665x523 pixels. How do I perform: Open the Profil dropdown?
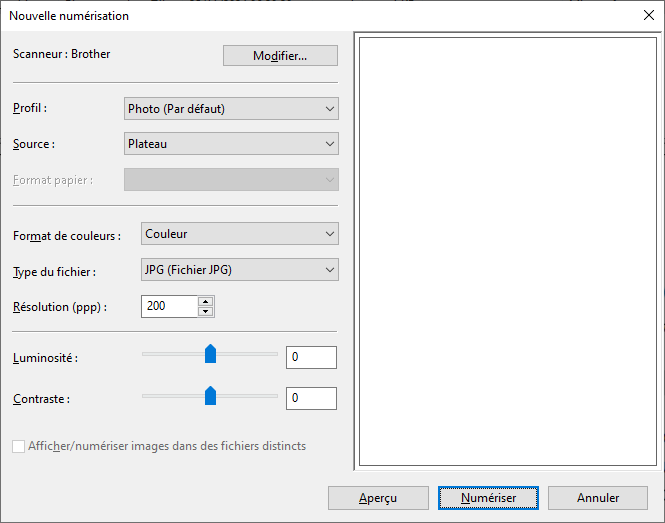click(231, 109)
